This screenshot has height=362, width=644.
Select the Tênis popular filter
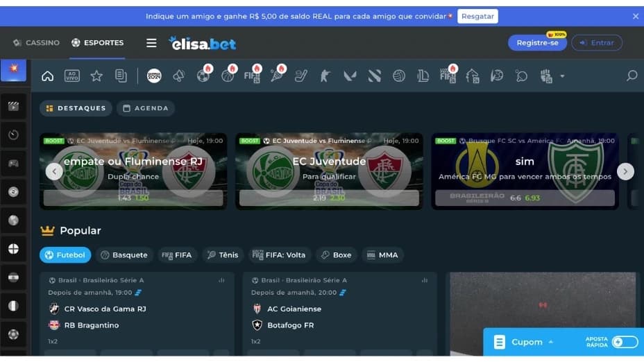(x=223, y=255)
